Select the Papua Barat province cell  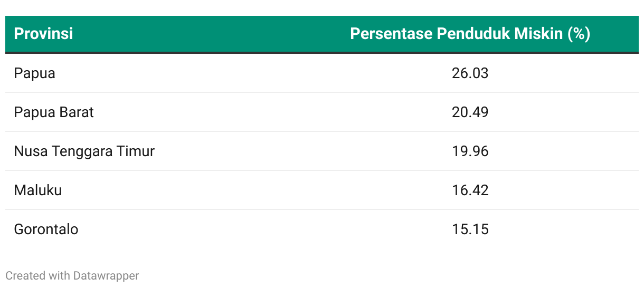[x=54, y=112]
